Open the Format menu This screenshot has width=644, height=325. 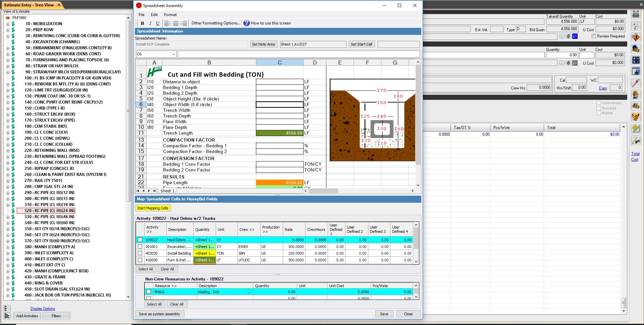170,15
